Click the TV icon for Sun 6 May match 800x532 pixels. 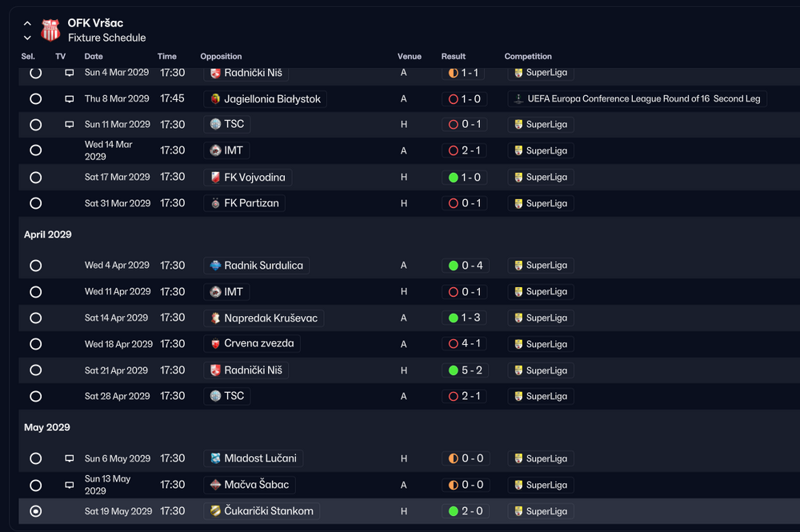click(70, 458)
